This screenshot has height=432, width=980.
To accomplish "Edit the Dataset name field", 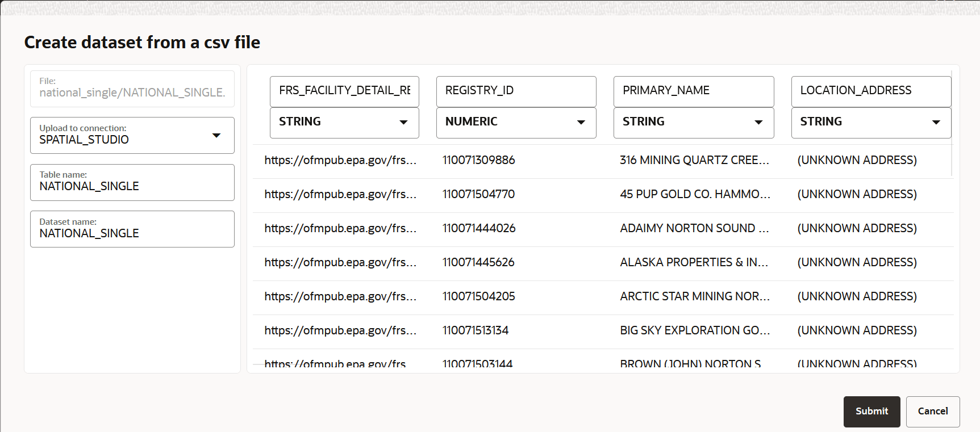I will pyautogui.click(x=132, y=229).
